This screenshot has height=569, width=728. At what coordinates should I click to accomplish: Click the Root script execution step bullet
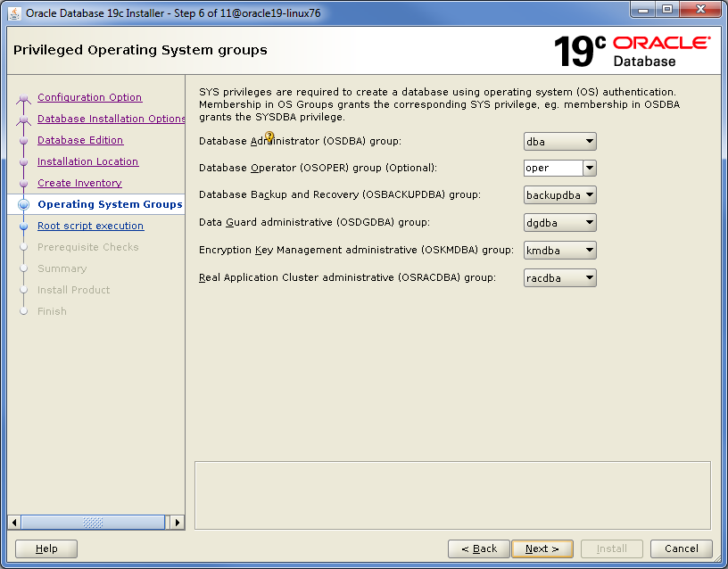(x=23, y=227)
